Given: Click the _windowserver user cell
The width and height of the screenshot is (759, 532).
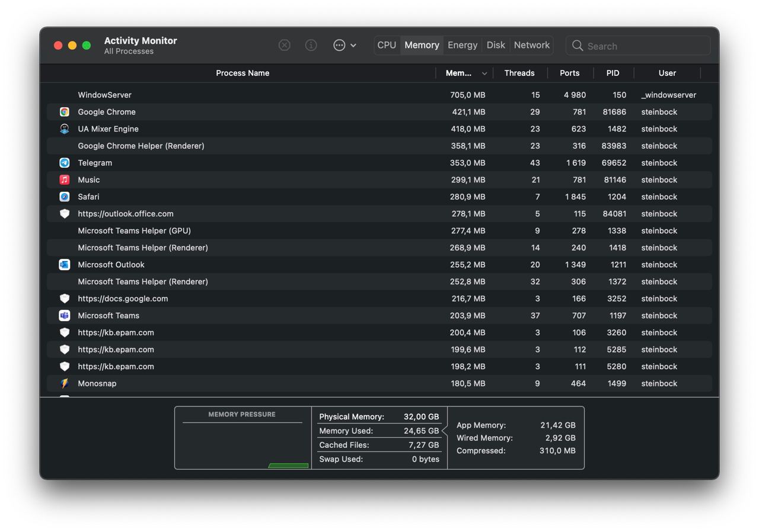Looking at the screenshot, I should [669, 95].
